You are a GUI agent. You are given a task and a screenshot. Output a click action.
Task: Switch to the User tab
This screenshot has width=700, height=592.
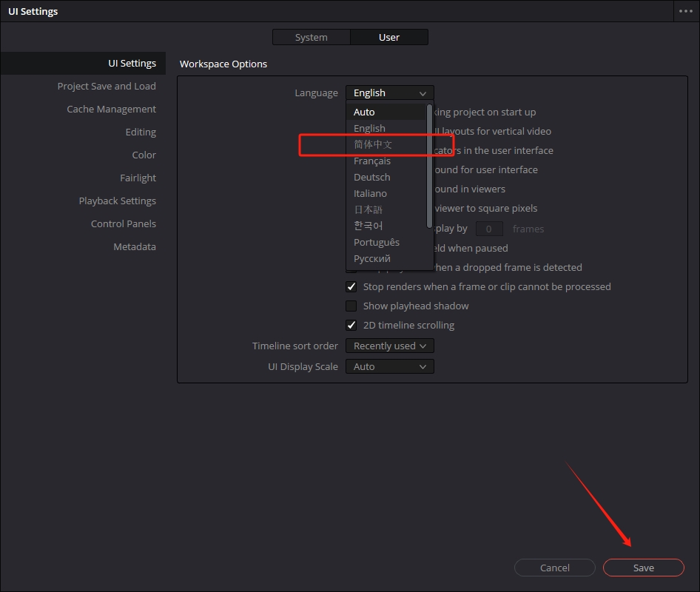coord(389,36)
